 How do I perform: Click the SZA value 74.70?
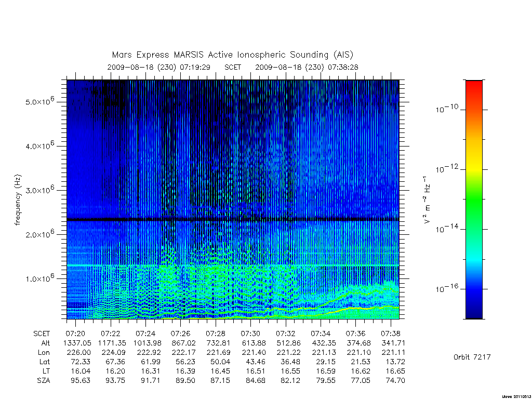click(x=395, y=380)
